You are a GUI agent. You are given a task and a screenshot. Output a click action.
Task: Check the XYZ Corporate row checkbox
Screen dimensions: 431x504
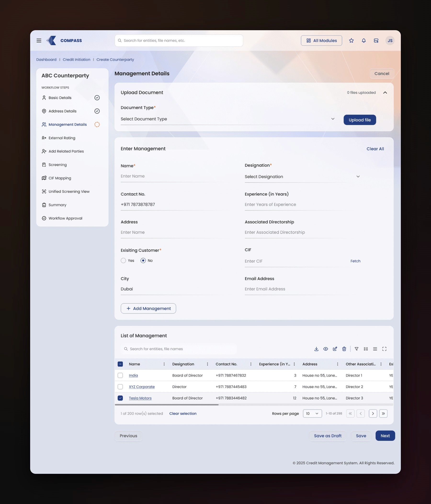pyautogui.click(x=120, y=387)
